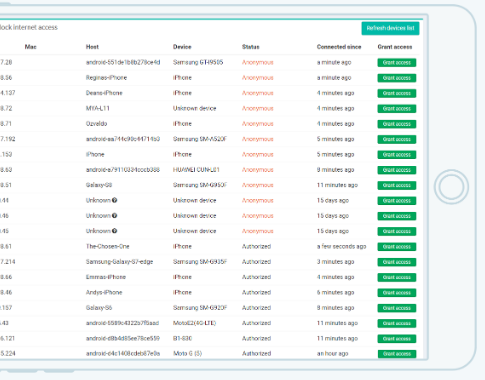The width and height of the screenshot is (485, 380).
Task: Click Authorized status of Galaxy-S6
Action: pos(256,308)
